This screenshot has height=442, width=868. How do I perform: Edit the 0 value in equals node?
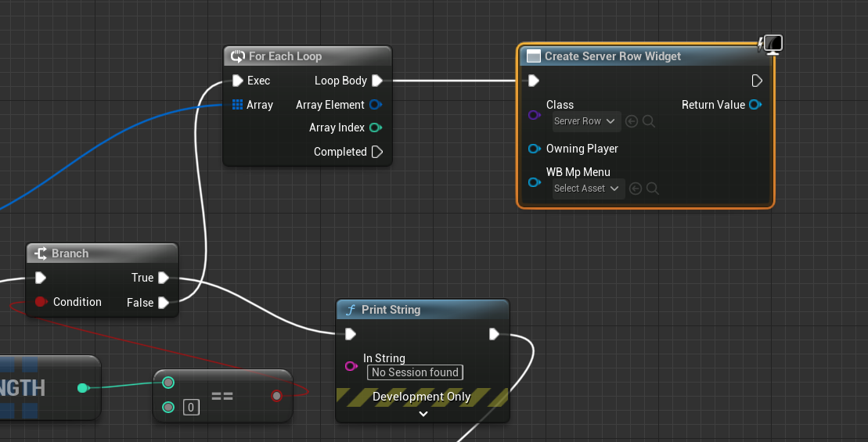[x=191, y=408]
